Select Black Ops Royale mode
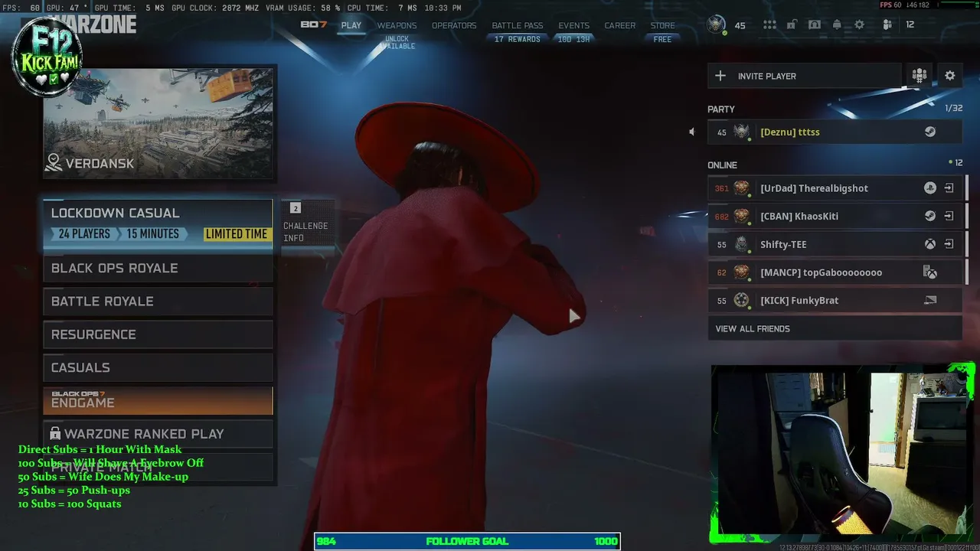Image resolution: width=980 pixels, height=551 pixels. (x=158, y=269)
